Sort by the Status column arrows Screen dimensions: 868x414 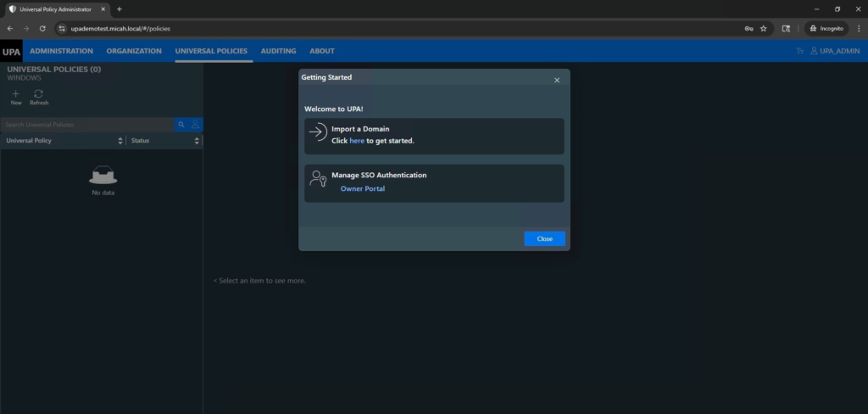click(197, 141)
